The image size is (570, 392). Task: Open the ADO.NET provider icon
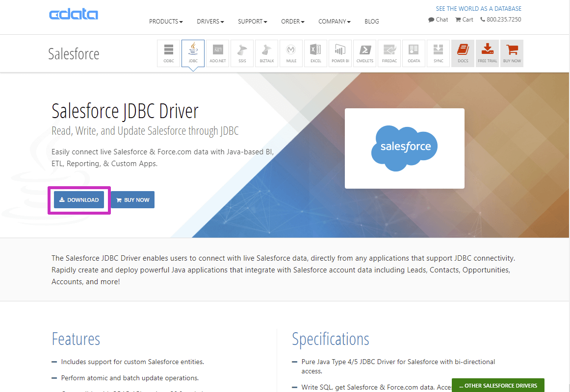point(217,53)
